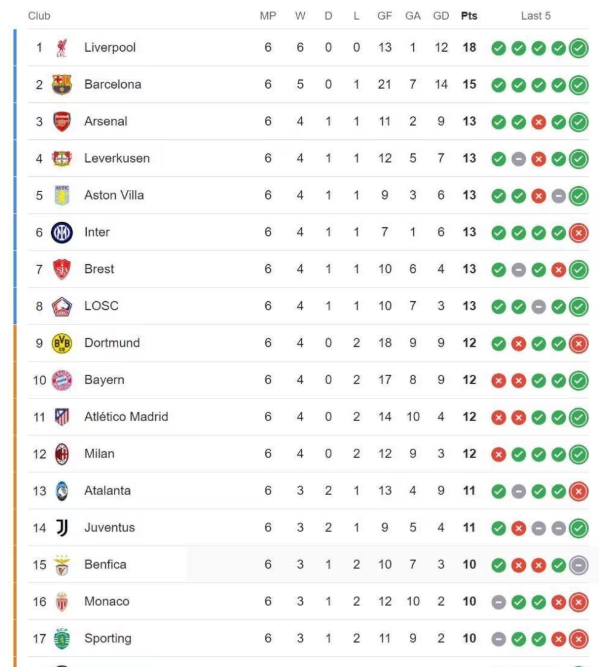Click the Barcelona club crest

(x=62, y=84)
